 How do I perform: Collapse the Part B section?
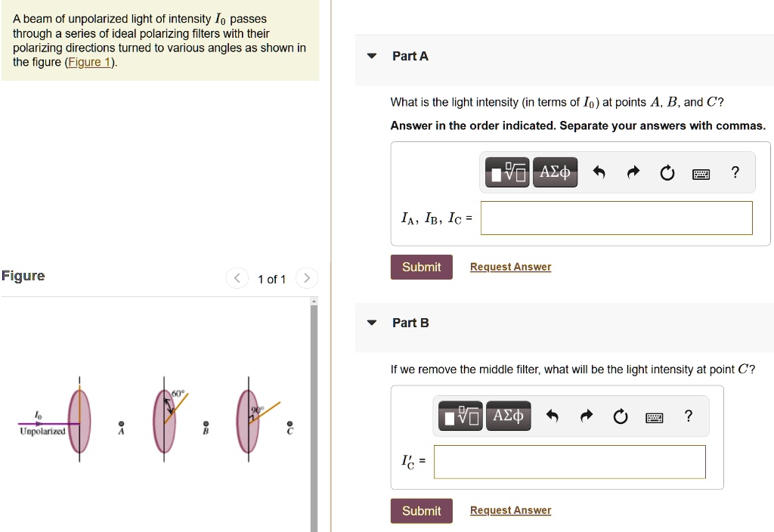(371, 322)
